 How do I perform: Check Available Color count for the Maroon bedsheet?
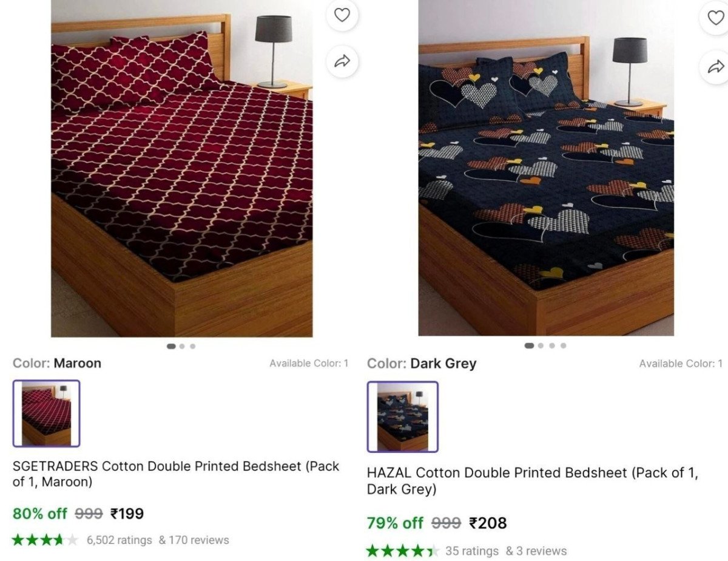click(310, 362)
